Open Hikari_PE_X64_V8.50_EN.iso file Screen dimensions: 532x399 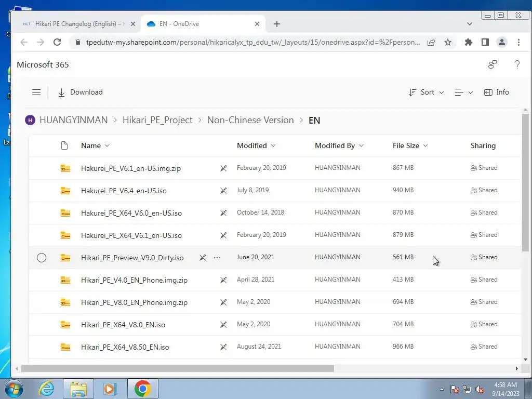[125, 348]
